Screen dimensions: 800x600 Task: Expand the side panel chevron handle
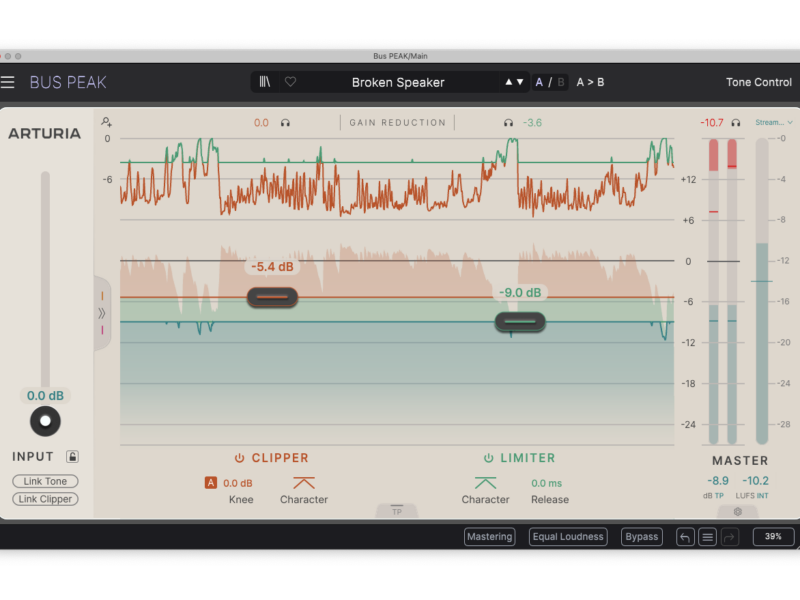coord(102,313)
